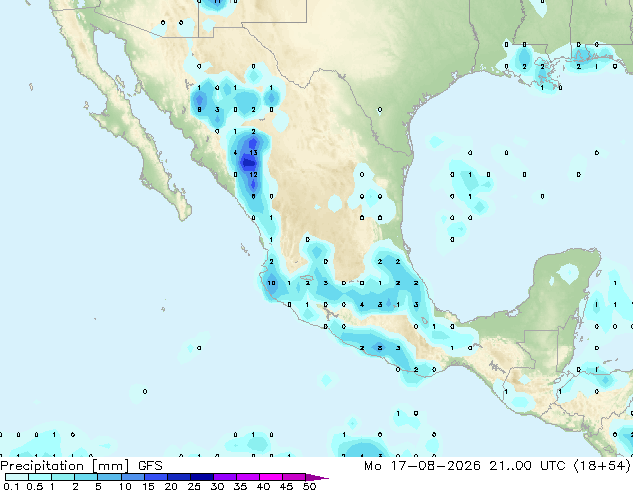Click the forecast date "17-08-2026"
The width and height of the screenshot is (634, 490).
[435, 466]
